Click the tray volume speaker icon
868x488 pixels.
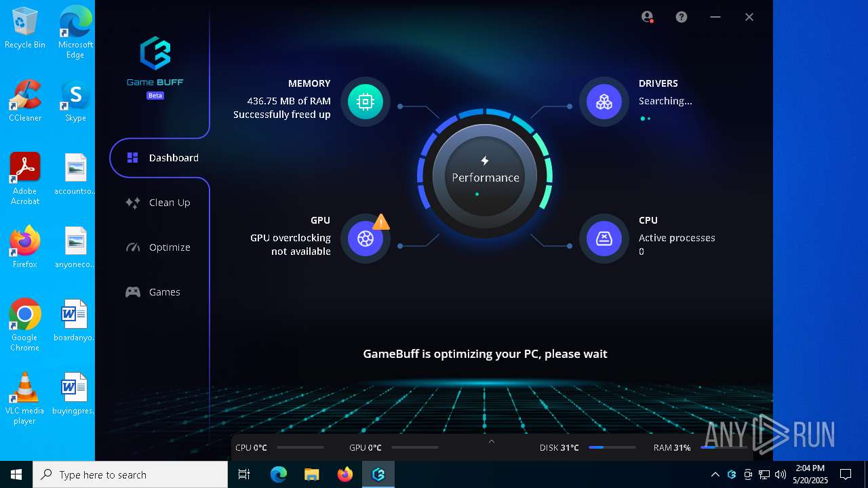click(781, 474)
